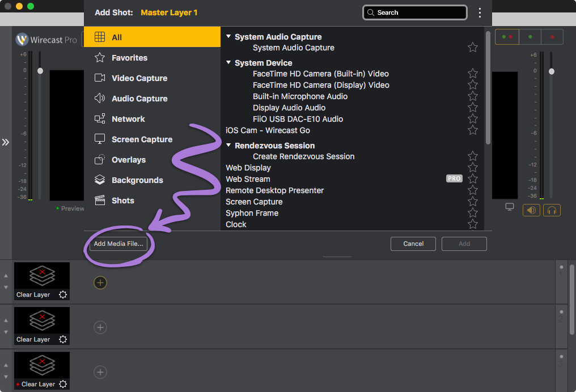Screen dimensions: 576x392
Task: Click the Search field
Action: point(415,12)
